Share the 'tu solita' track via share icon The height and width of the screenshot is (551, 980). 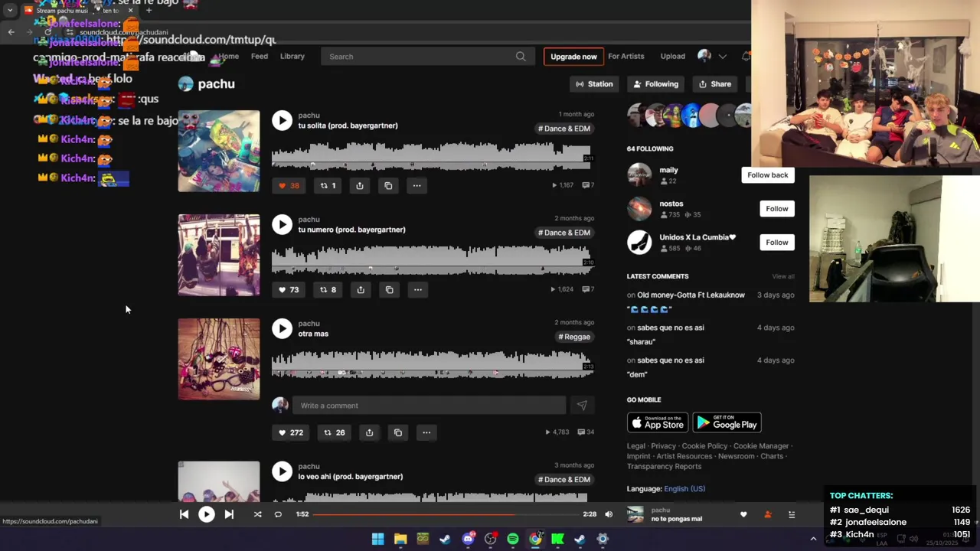pos(360,185)
